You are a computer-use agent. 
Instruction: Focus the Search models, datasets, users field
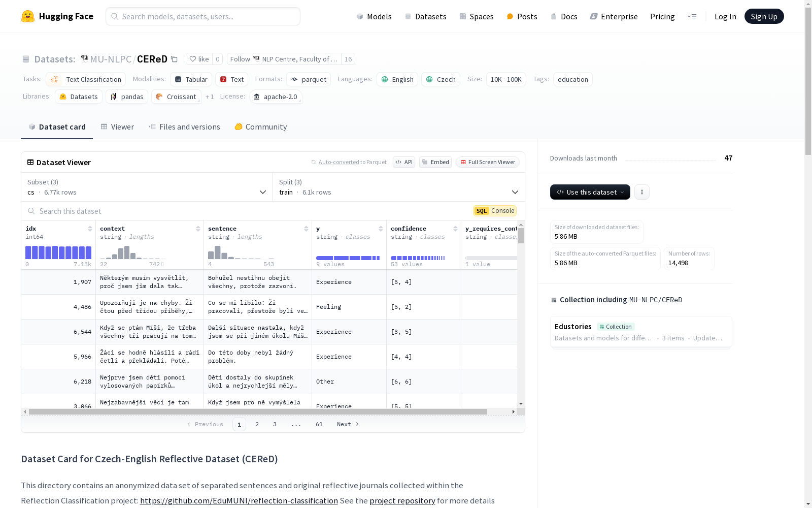203,16
